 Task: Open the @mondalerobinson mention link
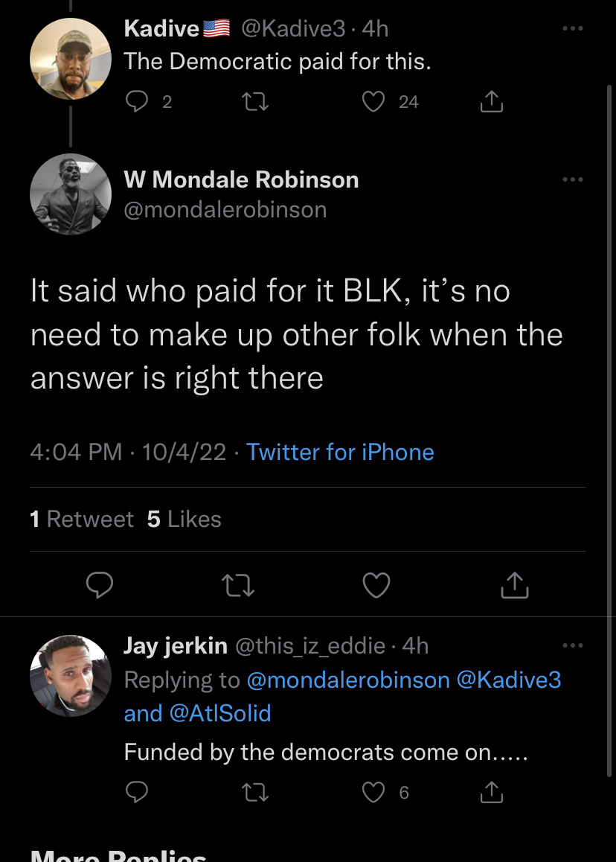pos(348,680)
